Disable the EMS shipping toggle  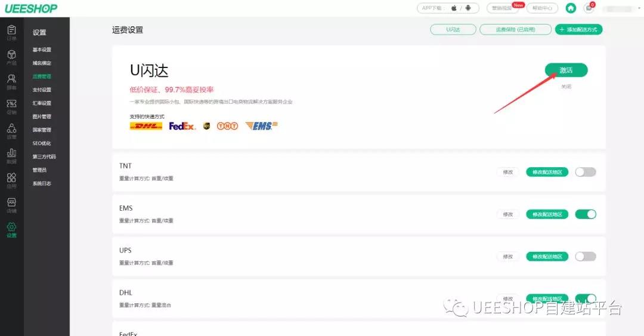586,214
